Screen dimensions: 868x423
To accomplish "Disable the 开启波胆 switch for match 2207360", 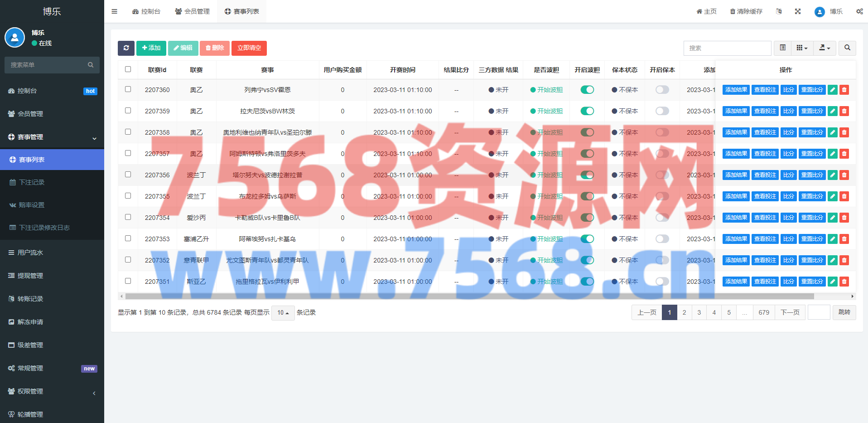I will tap(587, 90).
